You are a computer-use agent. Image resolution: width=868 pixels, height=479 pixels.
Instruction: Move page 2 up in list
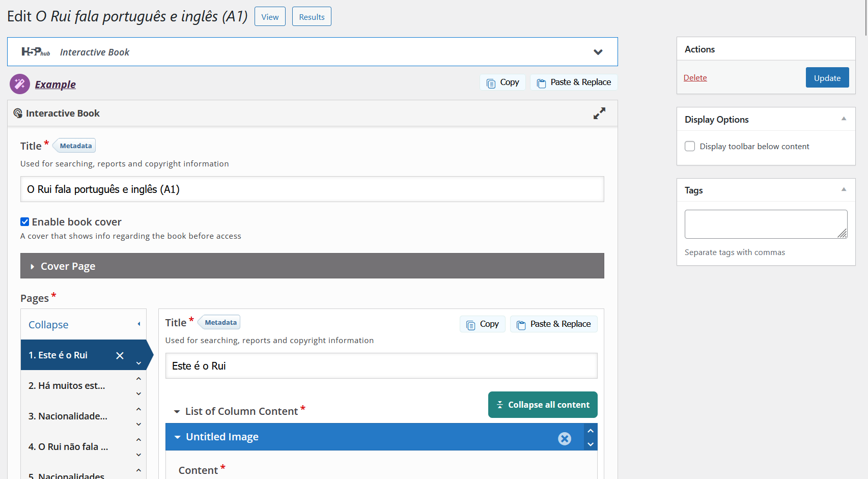(x=138, y=379)
